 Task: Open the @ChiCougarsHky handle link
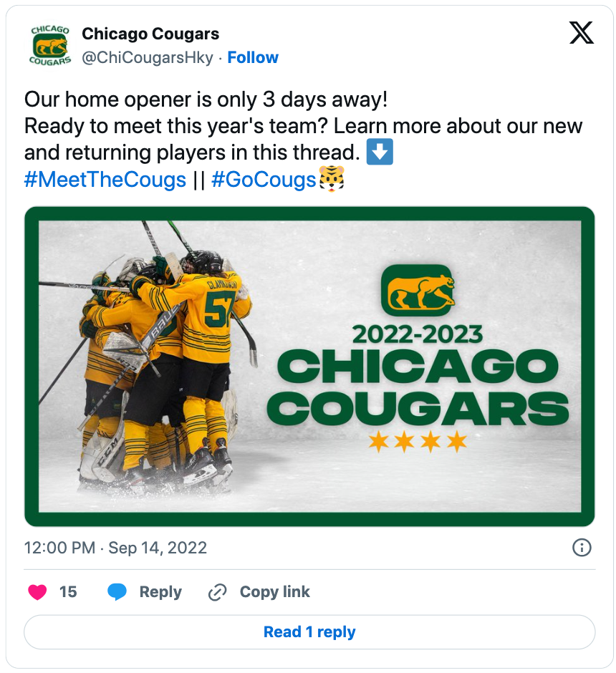pyautogui.click(x=148, y=58)
